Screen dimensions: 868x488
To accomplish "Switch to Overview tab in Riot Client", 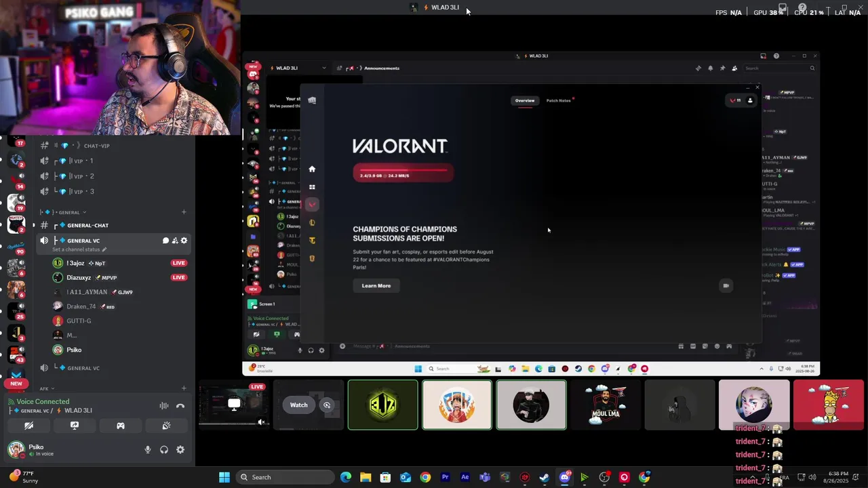I will [x=525, y=100].
